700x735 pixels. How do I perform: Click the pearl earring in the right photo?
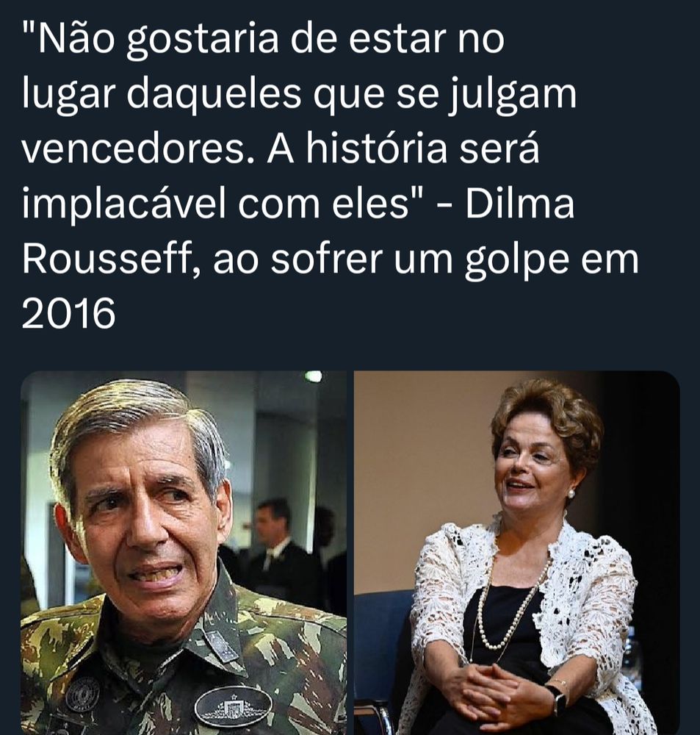tap(571, 494)
